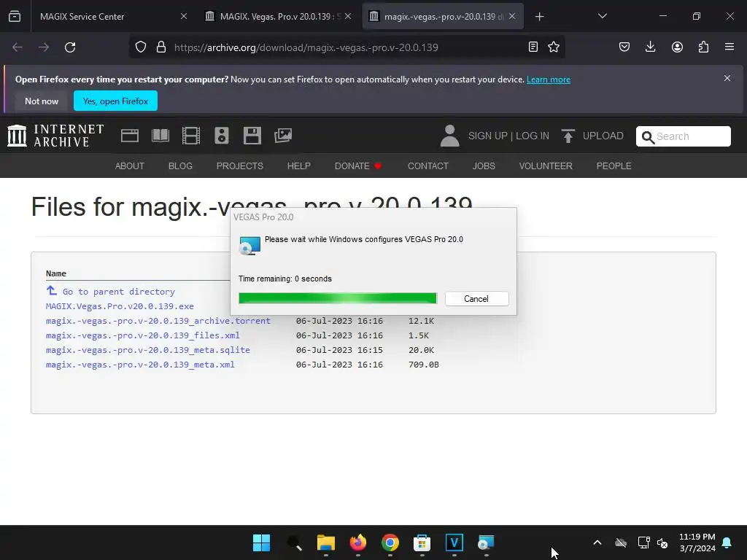Go back to previous page

pyautogui.click(x=18, y=47)
